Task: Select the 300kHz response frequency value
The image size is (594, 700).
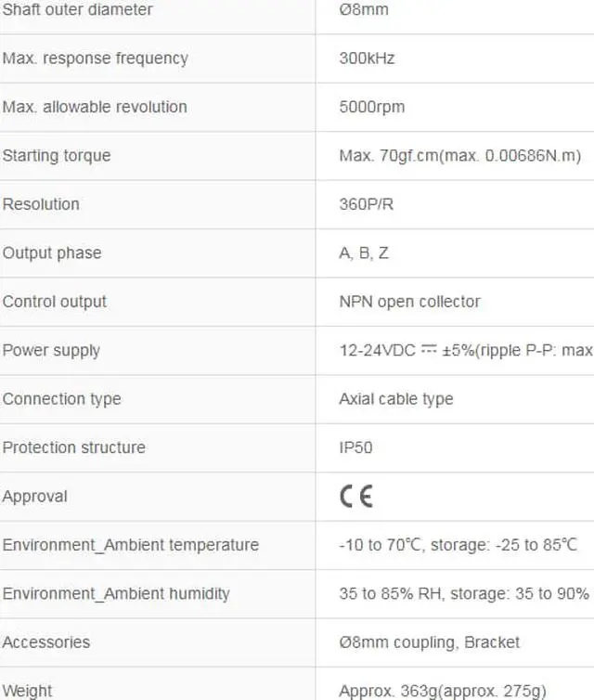Action: tap(367, 58)
